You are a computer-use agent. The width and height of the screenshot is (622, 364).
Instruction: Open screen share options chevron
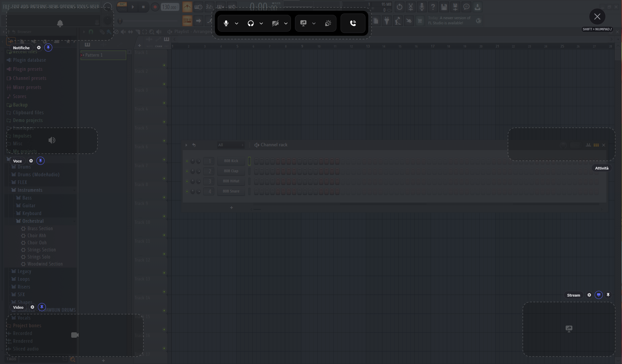point(314,23)
